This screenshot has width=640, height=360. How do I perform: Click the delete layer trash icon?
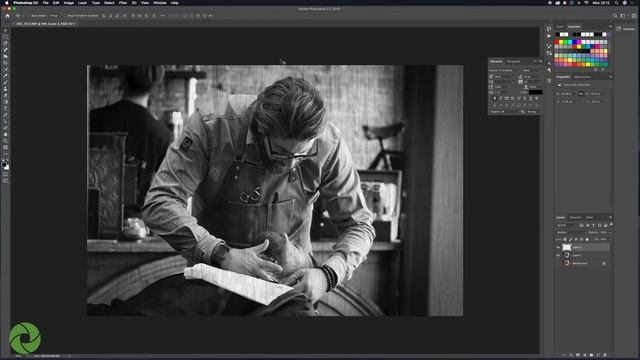(x=605, y=355)
